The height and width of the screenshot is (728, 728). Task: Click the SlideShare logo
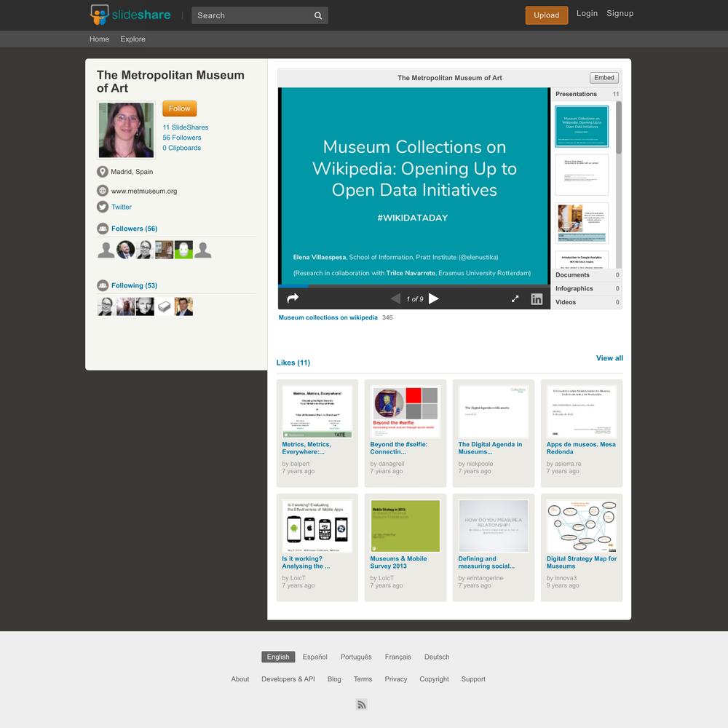point(130,15)
